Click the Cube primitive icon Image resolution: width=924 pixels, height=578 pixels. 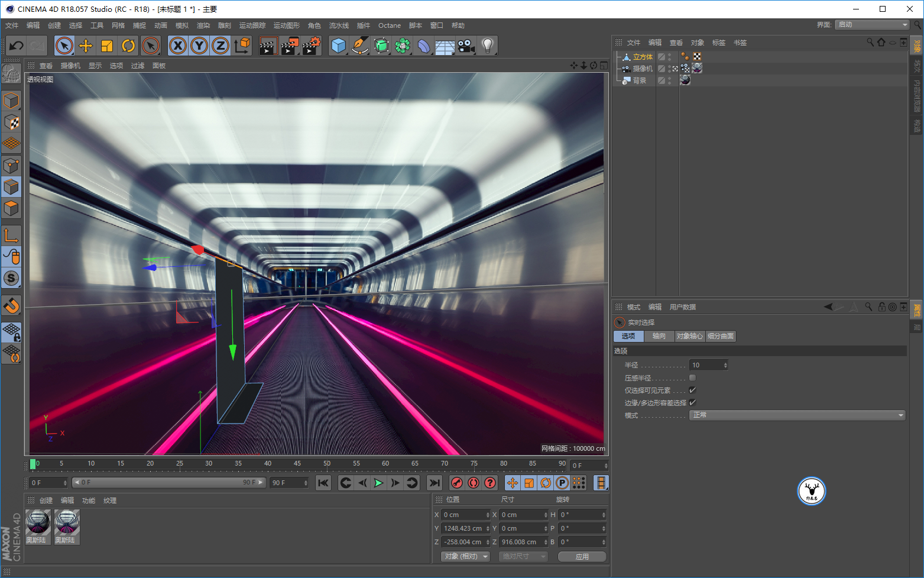338,46
